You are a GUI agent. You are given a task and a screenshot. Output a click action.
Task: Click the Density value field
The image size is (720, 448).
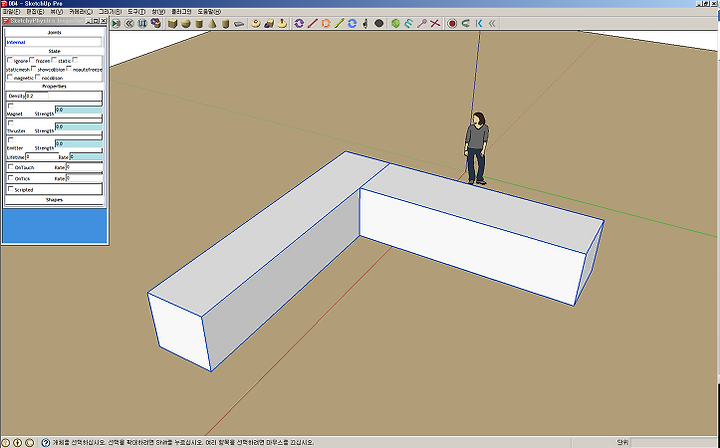pos(37,96)
